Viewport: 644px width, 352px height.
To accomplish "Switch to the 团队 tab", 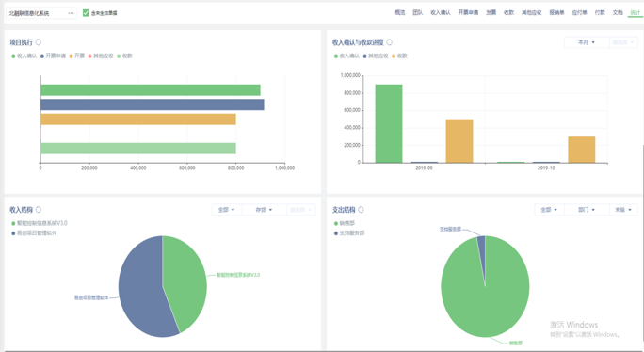I will pos(418,13).
